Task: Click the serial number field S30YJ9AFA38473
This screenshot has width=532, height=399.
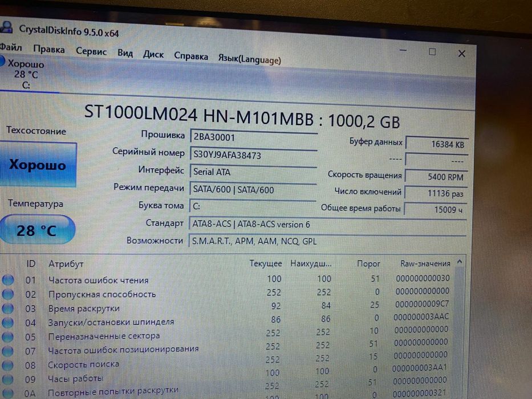Action: (x=253, y=155)
